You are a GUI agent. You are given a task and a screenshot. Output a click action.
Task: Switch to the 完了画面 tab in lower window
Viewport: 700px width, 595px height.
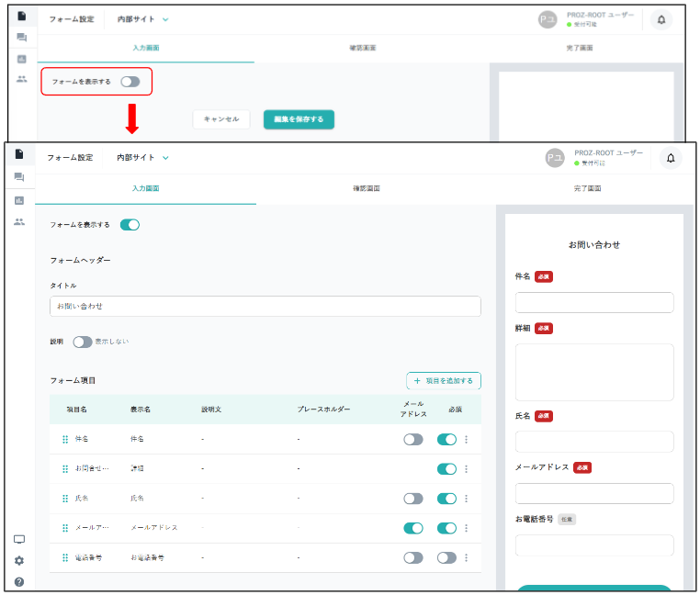coord(586,188)
